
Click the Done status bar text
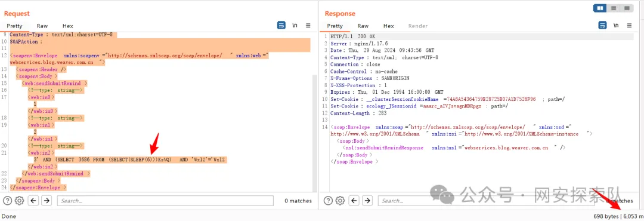pyautogui.click(x=9, y=216)
